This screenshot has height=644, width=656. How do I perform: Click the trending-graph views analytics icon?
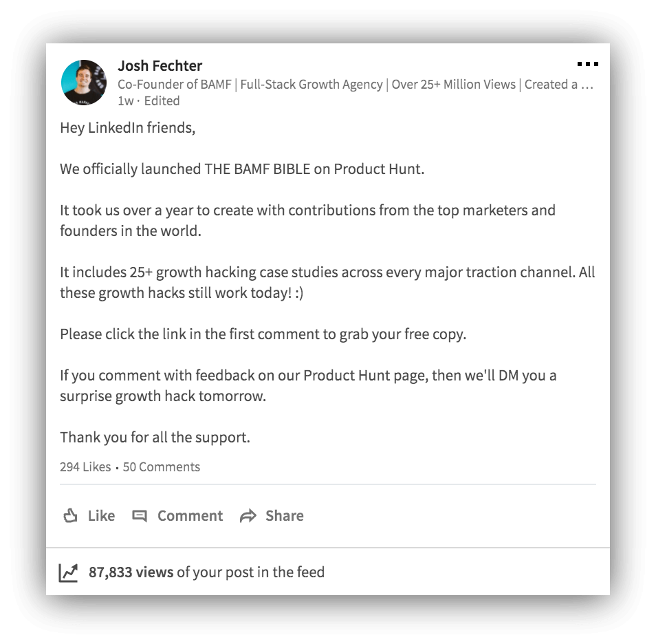[68, 571]
